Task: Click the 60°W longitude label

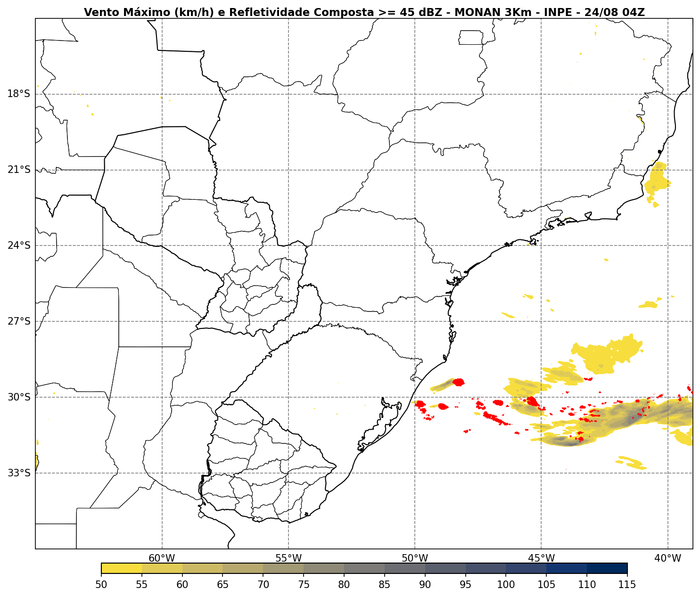Action: (x=162, y=558)
